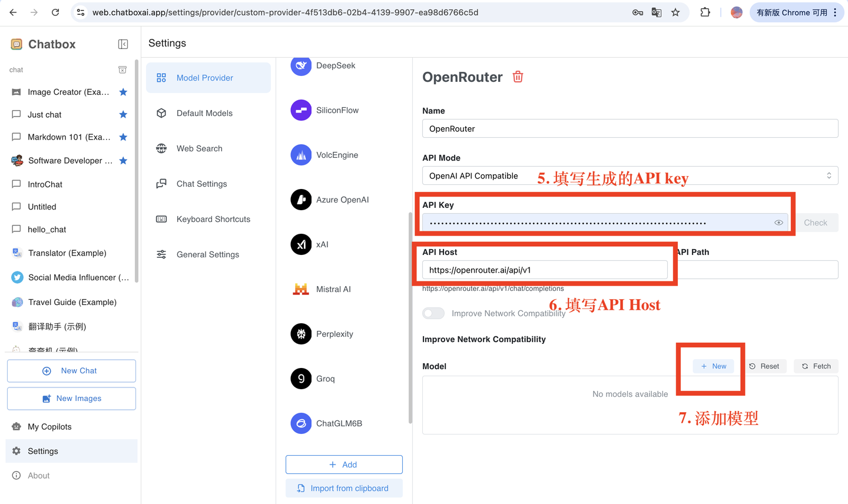
Task: Select the xAI provider icon
Action: pyautogui.click(x=301, y=244)
